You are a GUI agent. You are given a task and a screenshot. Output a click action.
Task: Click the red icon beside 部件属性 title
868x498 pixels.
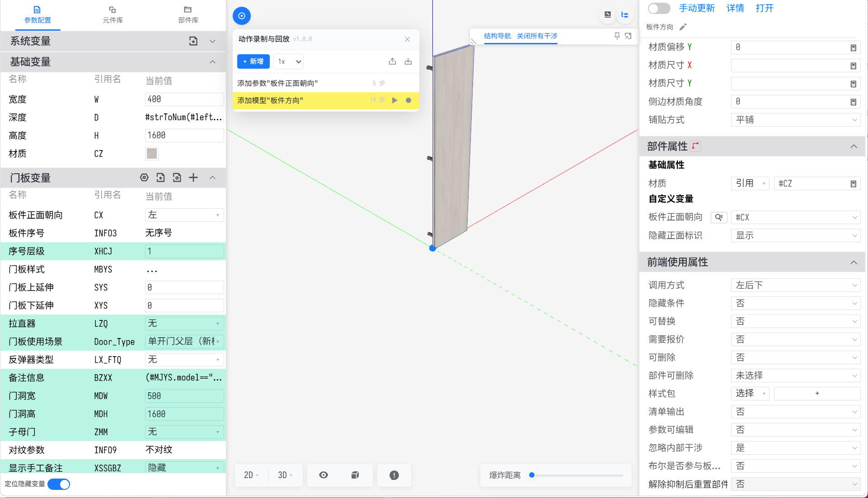[696, 146]
